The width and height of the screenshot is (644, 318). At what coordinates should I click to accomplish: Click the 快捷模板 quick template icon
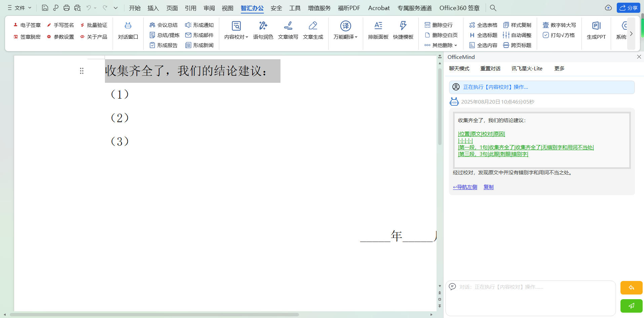tap(403, 26)
